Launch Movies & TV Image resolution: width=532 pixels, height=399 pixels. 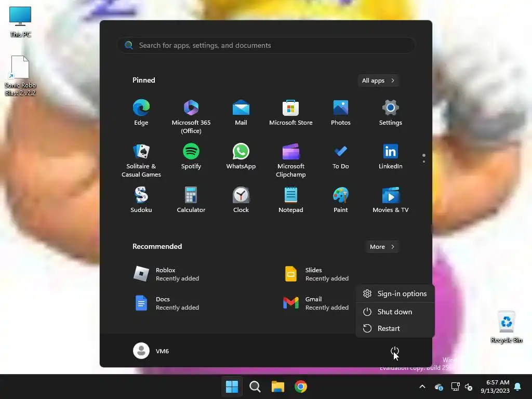click(391, 200)
